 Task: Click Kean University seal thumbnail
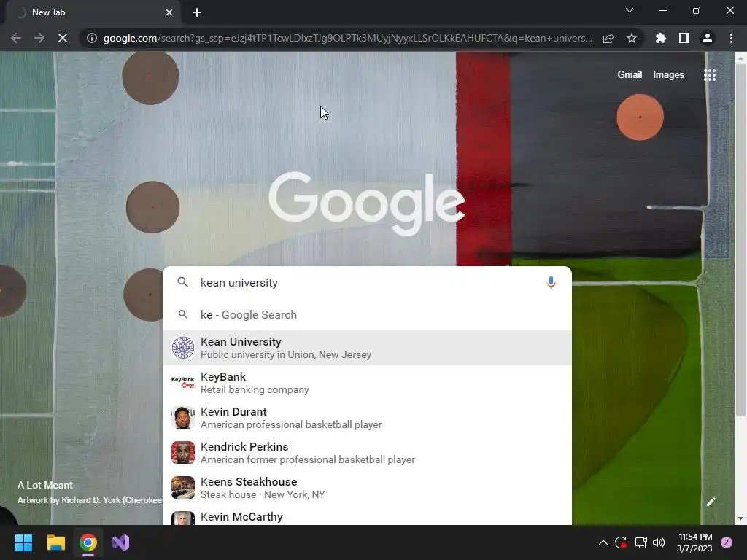pos(183,348)
